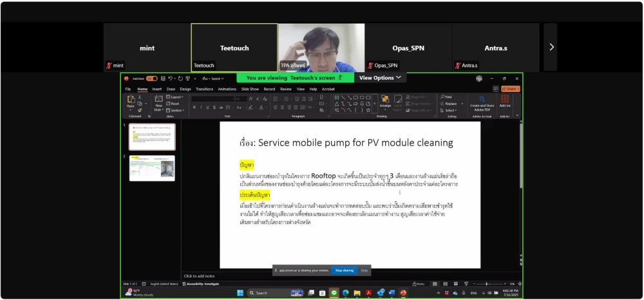Screen dimensions: 644x300
Task: Click the Format Painter brush icon
Action: 140,110
